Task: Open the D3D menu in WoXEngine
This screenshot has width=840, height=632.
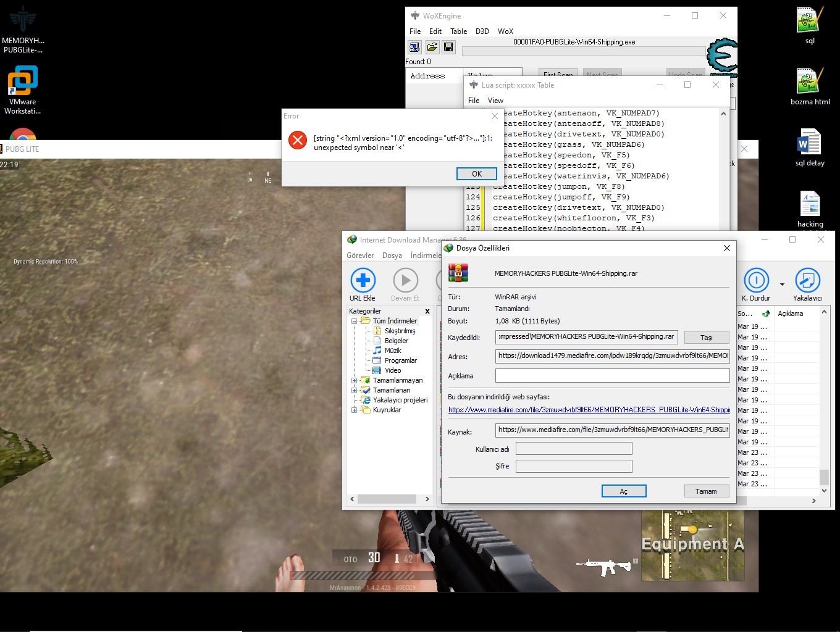Action: [482, 31]
